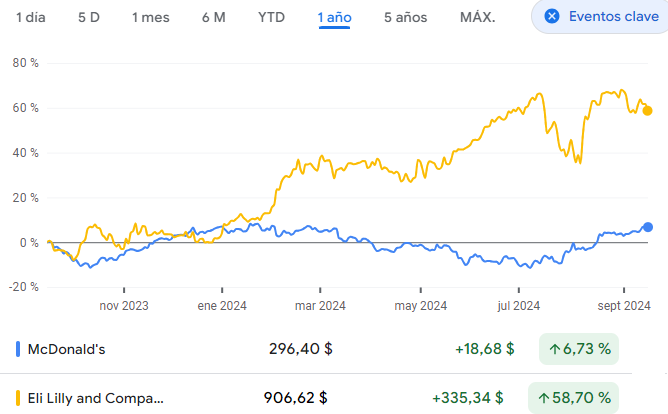
Task: Select the 6 M time range
Action: pyautogui.click(x=213, y=17)
